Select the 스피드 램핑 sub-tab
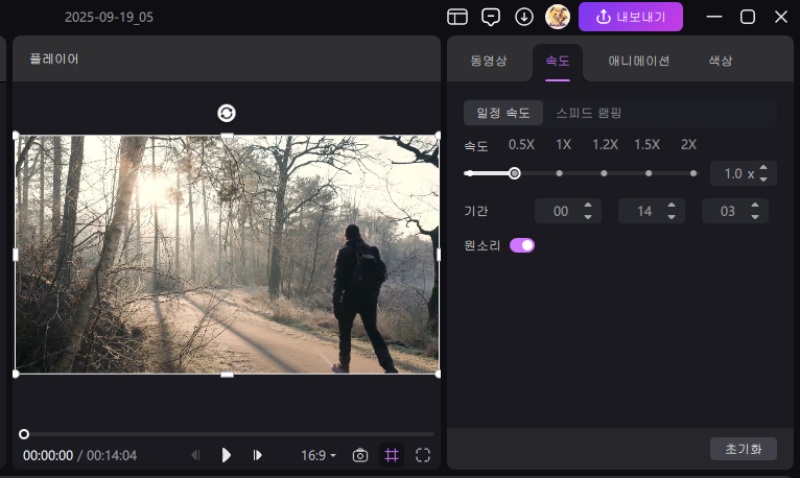Viewport: 800px width, 478px height. pos(589,113)
